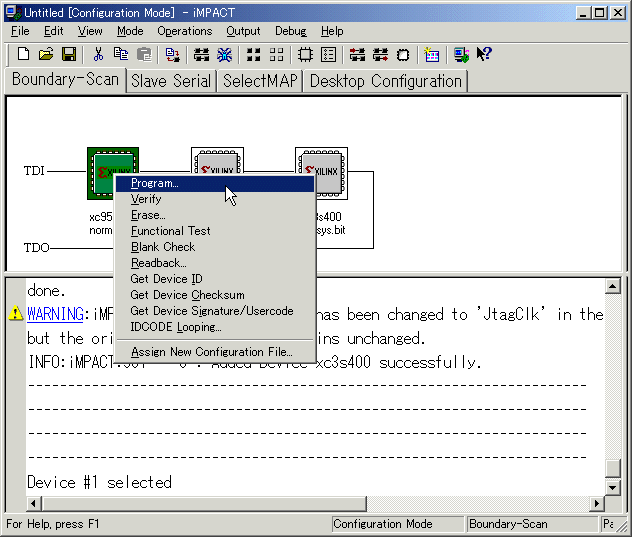The height and width of the screenshot is (537, 632).
Task: Switch to the SelectMAP tab
Action: click(x=260, y=81)
